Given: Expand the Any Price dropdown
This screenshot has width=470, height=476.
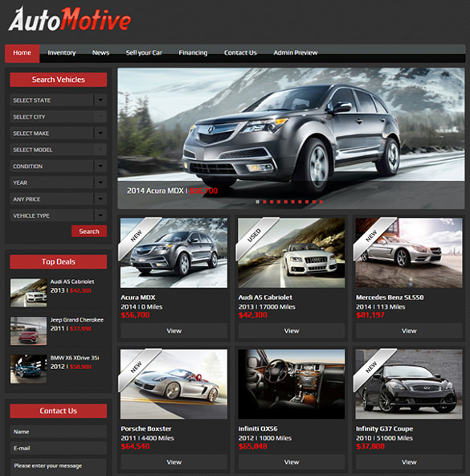Looking at the screenshot, I should (x=59, y=199).
